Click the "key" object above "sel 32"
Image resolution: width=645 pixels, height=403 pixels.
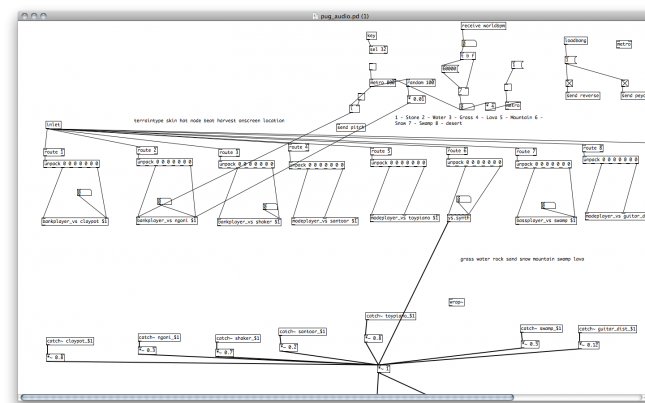372,34
